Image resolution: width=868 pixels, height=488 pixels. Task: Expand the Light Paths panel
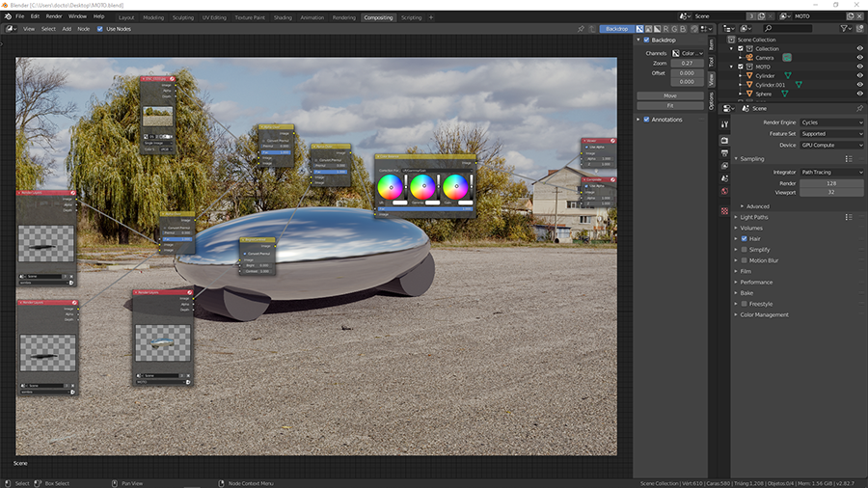tap(755, 217)
